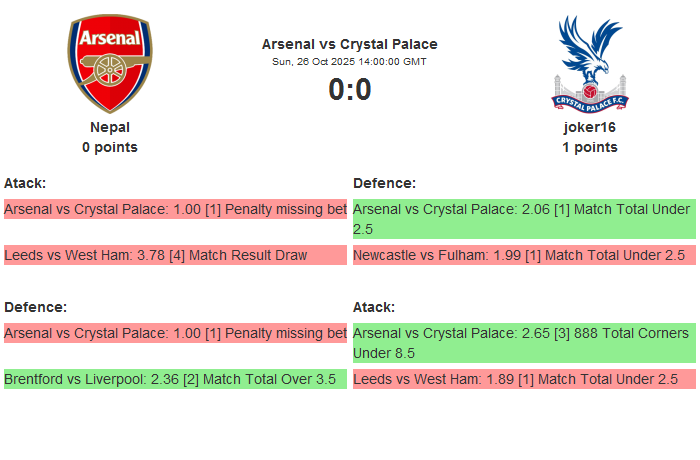Select the Penalty missing bet above Leeds Draw bet
Image resolution: width=700 pixels, height=460 pixels.
tap(175, 209)
